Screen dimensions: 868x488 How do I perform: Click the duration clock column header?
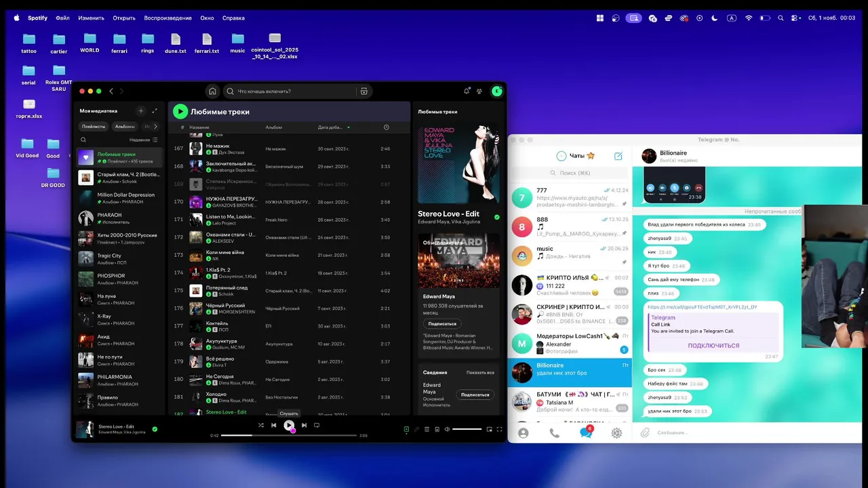point(387,127)
